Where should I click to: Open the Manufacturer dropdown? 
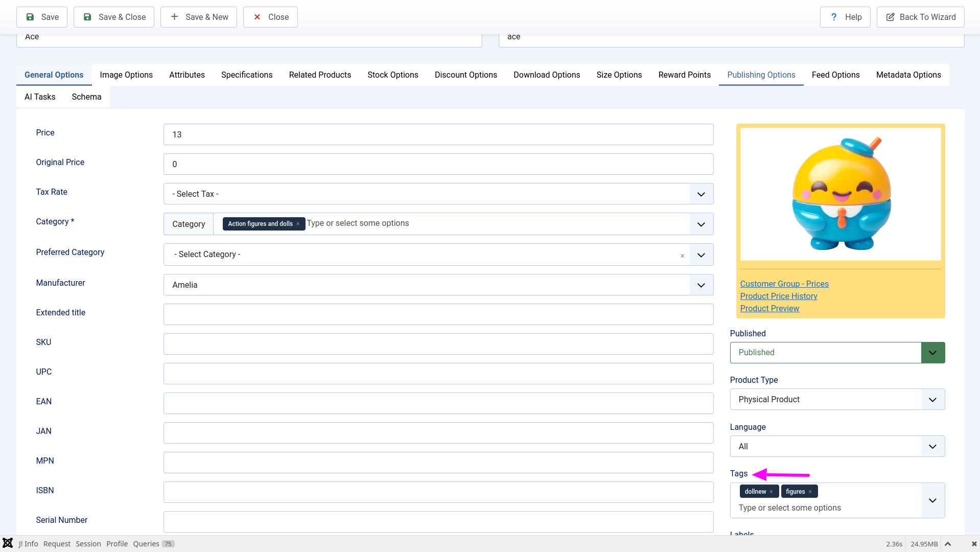pos(701,285)
